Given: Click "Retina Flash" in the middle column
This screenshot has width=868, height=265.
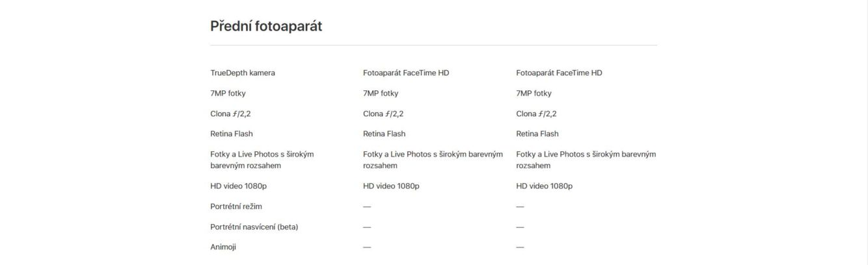Looking at the screenshot, I should pyautogui.click(x=384, y=134).
